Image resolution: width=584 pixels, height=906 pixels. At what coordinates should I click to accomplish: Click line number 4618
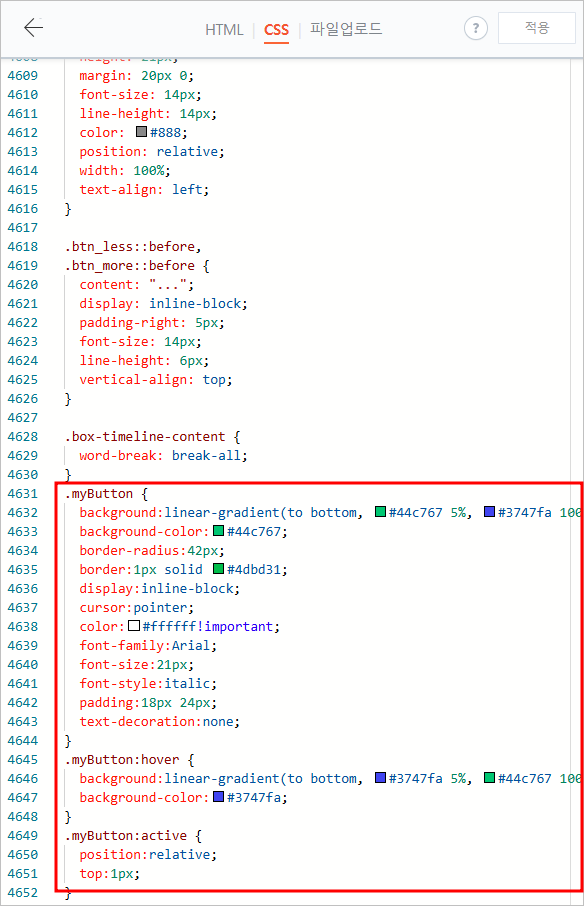coord(23,247)
